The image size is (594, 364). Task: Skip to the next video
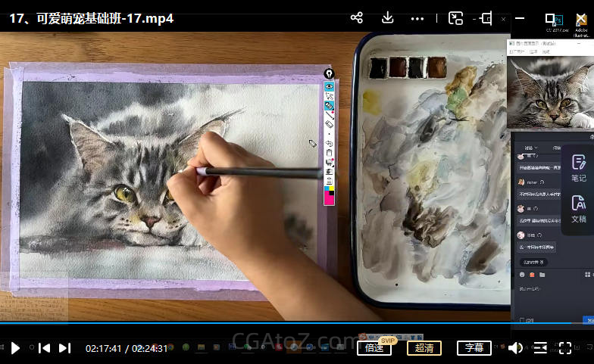[65, 348]
